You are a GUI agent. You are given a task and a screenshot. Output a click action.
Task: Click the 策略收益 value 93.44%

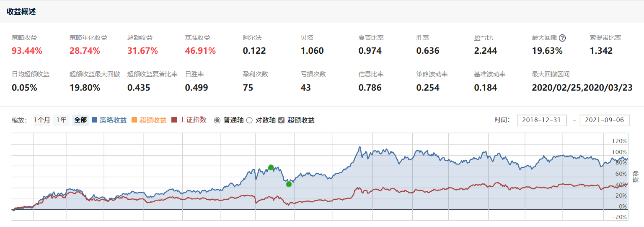pyautogui.click(x=27, y=51)
